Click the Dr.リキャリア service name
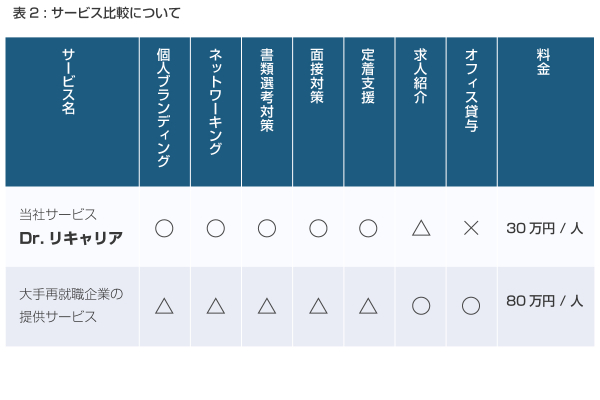This screenshot has height=400, width=600. [71, 238]
